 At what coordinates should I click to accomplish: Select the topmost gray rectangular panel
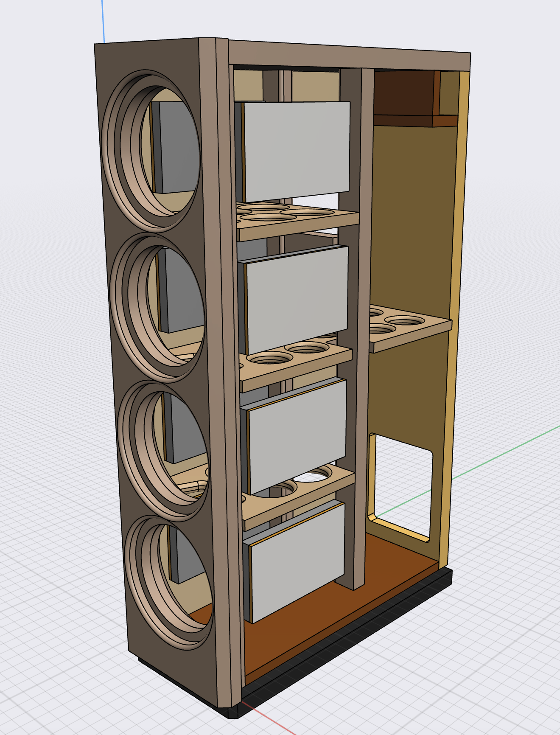pyautogui.click(x=297, y=151)
